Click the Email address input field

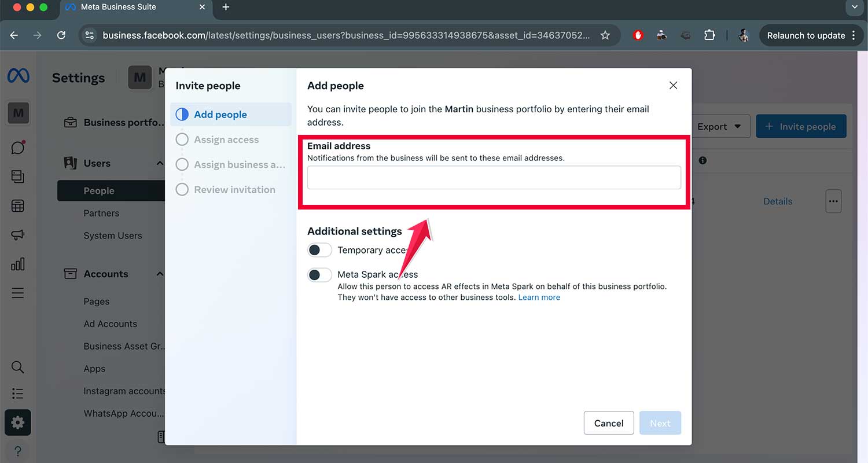click(494, 177)
